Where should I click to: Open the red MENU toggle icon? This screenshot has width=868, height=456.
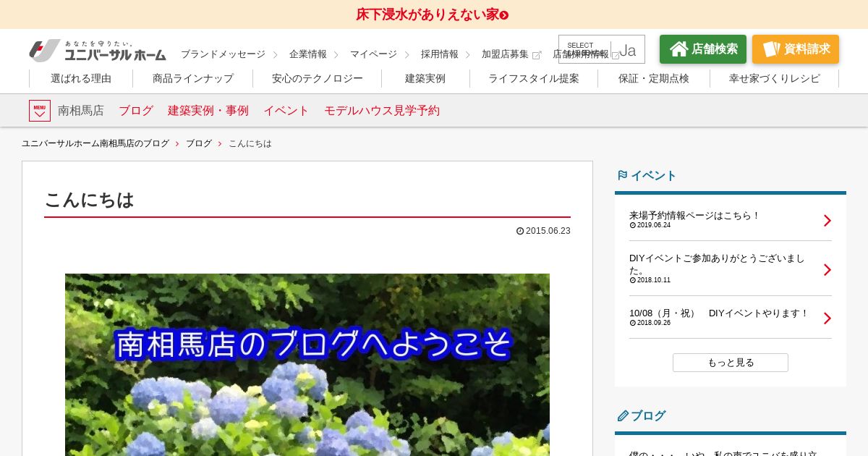coord(40,111)
